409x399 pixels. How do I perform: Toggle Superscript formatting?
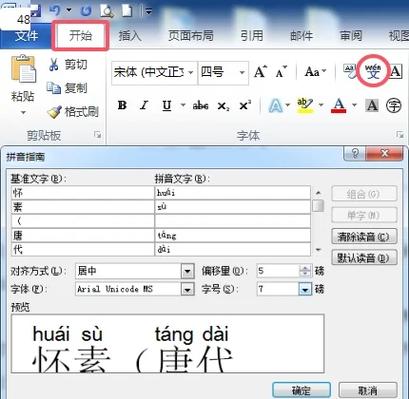pyautogui.click(x=245, y=106)
